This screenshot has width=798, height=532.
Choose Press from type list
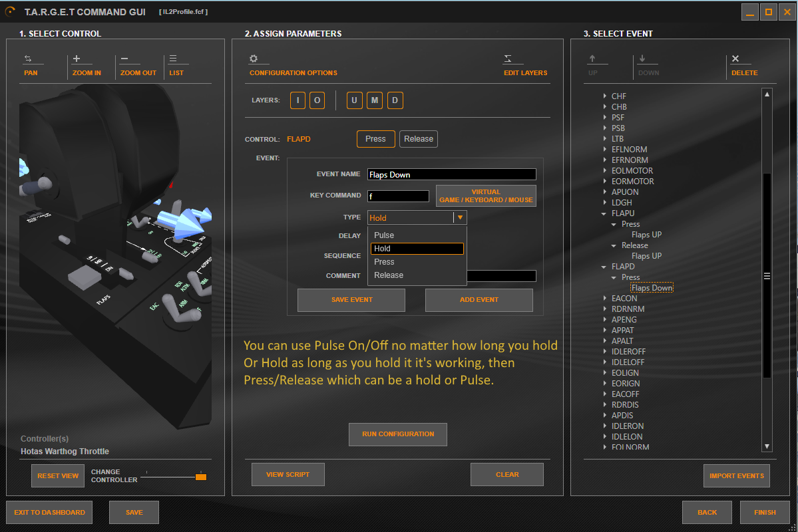click(x=417, y=261)
